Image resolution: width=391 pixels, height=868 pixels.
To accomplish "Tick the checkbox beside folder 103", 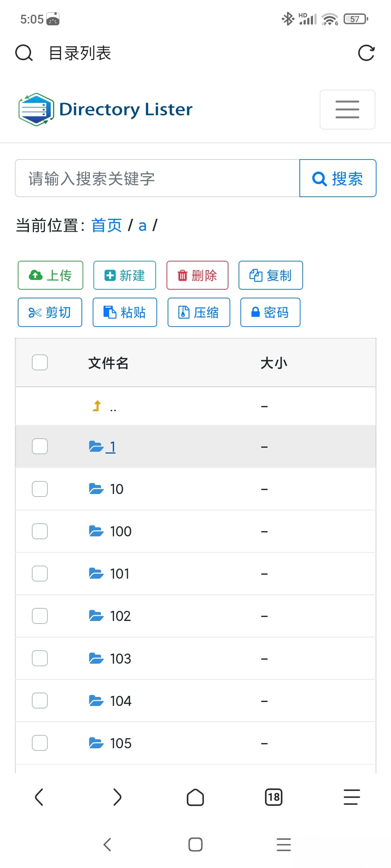I will click(40, 658).
